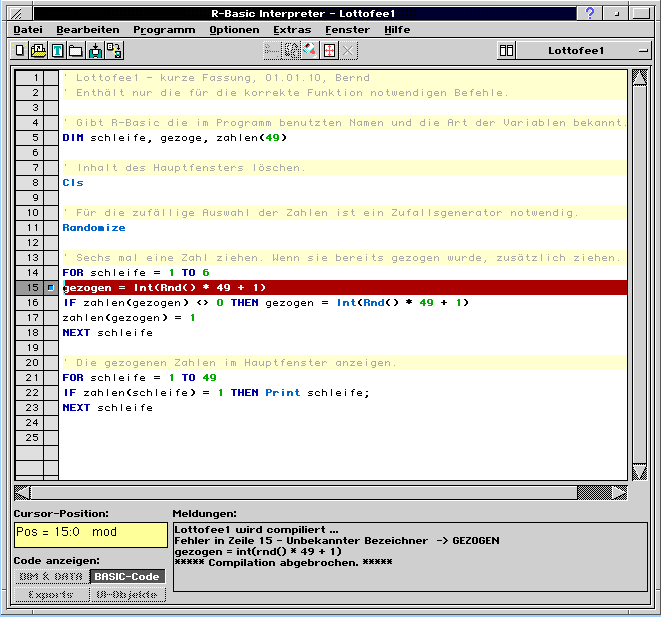Select line number 1 in the gutter
661x617 pixels.
click(x=30, y=78)
